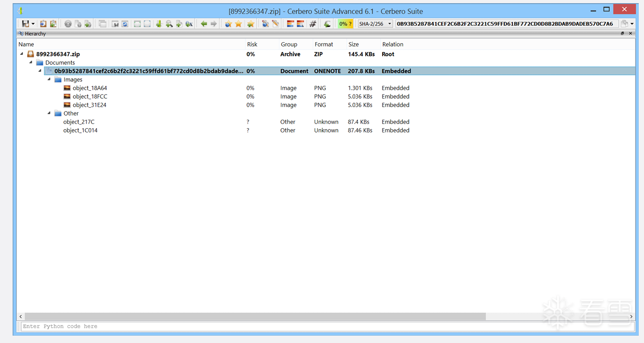This screenshot has height=343, width=644.
Task: Select object_18A64 image
Action: (90, 88)
